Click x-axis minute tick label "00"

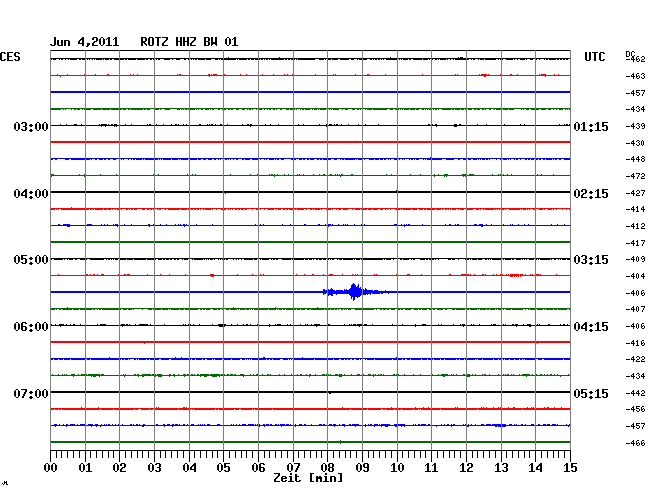coord(51,468)
